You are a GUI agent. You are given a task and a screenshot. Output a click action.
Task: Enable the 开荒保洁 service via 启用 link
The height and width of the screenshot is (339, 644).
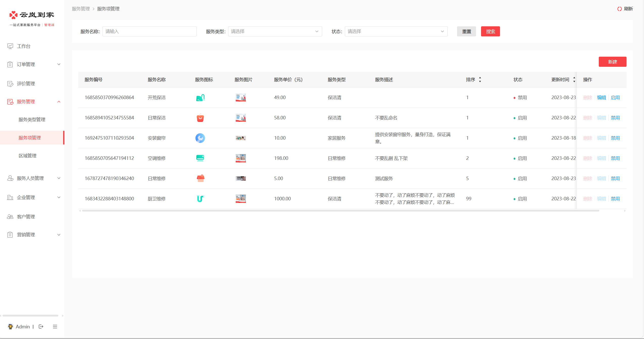(x=615, y=98)
